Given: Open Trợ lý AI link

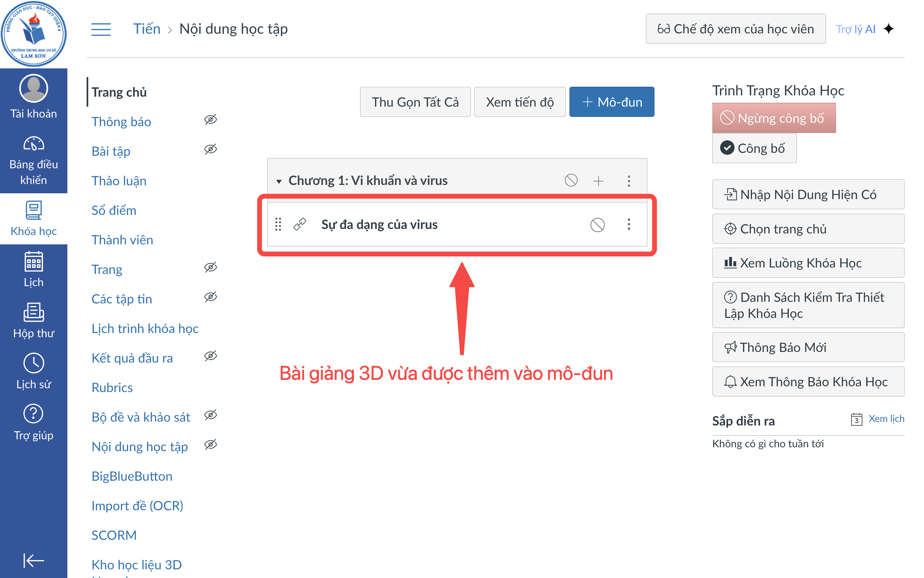Looking at the screenshot, I should point(855,29).
